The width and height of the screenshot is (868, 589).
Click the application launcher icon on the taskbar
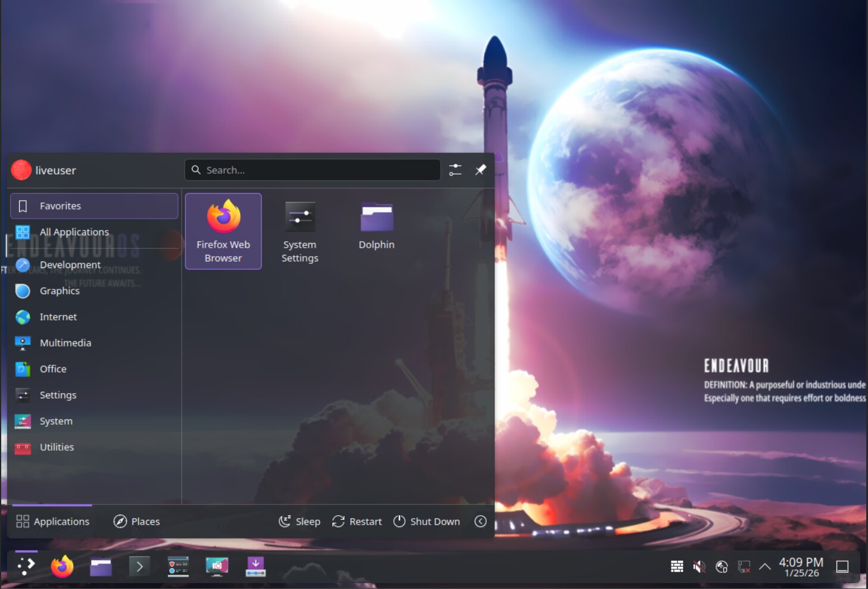tap(26, 566)
